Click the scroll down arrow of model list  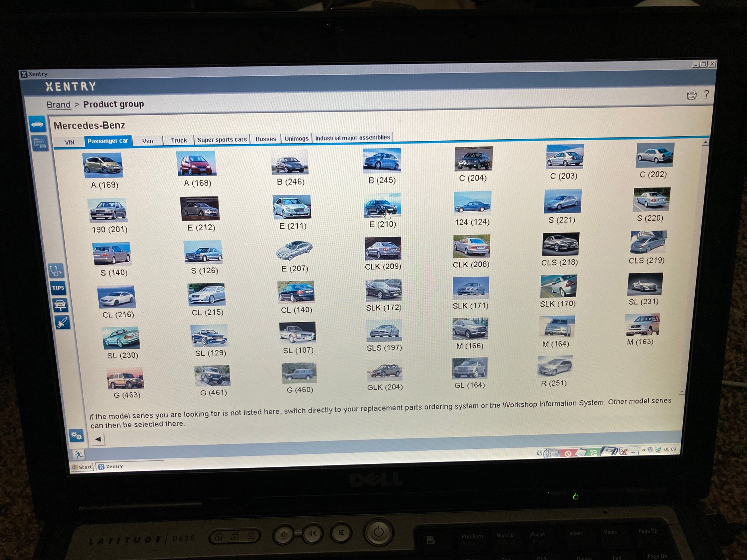682,392
